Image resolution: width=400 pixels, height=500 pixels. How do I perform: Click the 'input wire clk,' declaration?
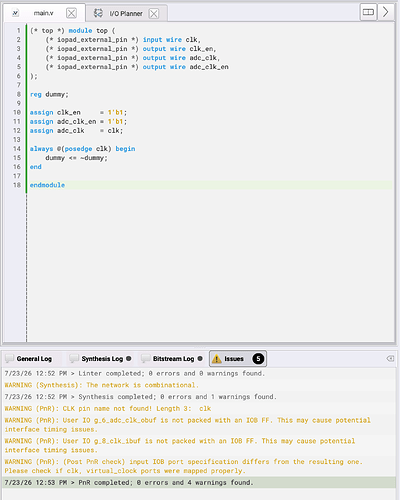click(x=172, y=40)
